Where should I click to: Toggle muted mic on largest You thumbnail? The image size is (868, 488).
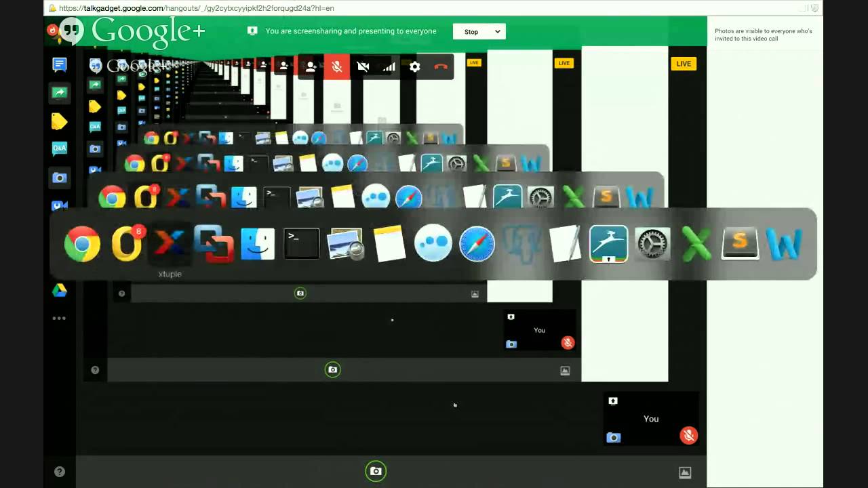(688, 436)
